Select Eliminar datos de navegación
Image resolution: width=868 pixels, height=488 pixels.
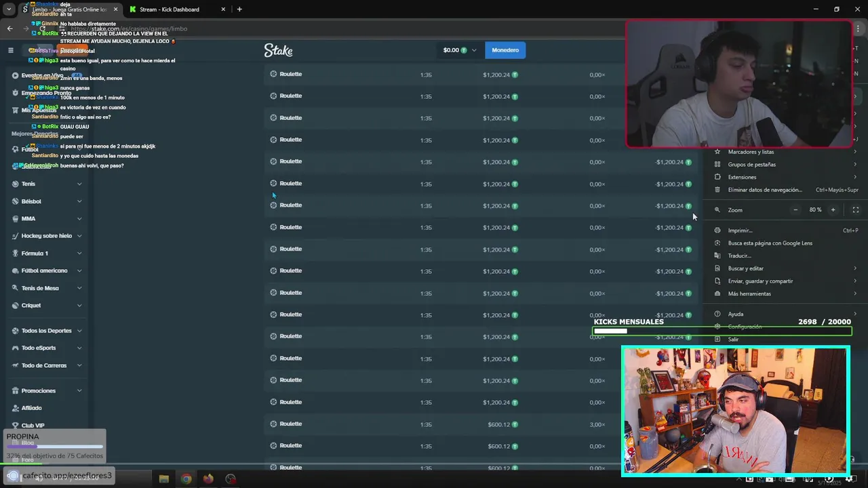click(787, 190)
